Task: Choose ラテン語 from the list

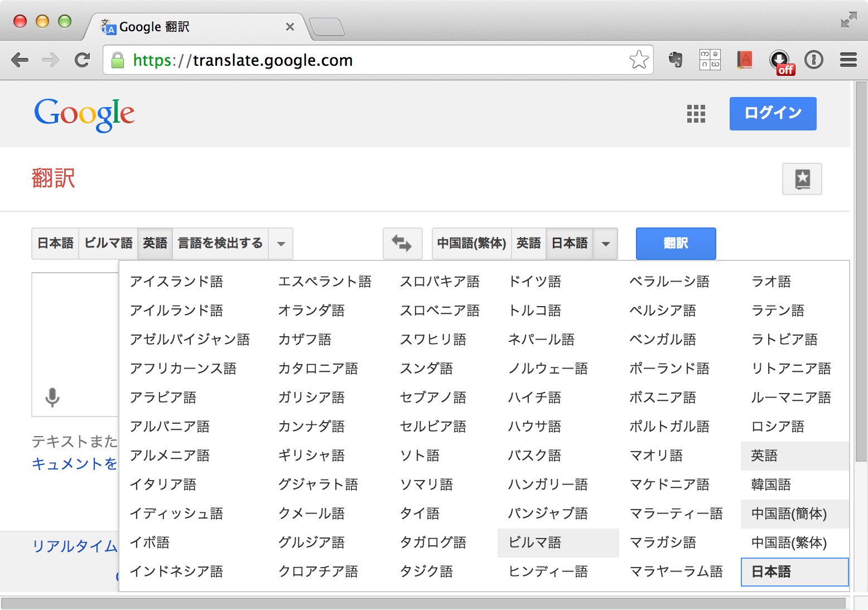Action: 778,311
